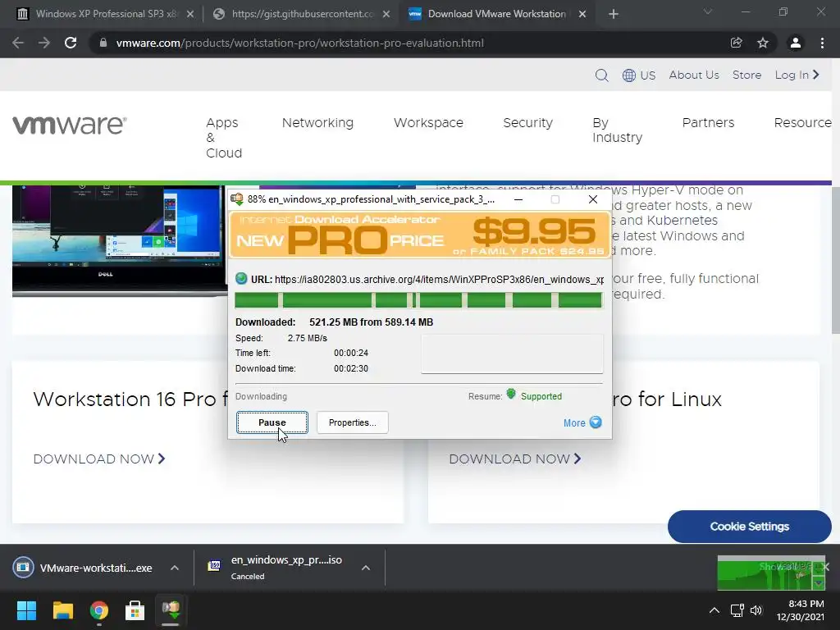
Task: Open Cookie Settings
Action: 750,526
